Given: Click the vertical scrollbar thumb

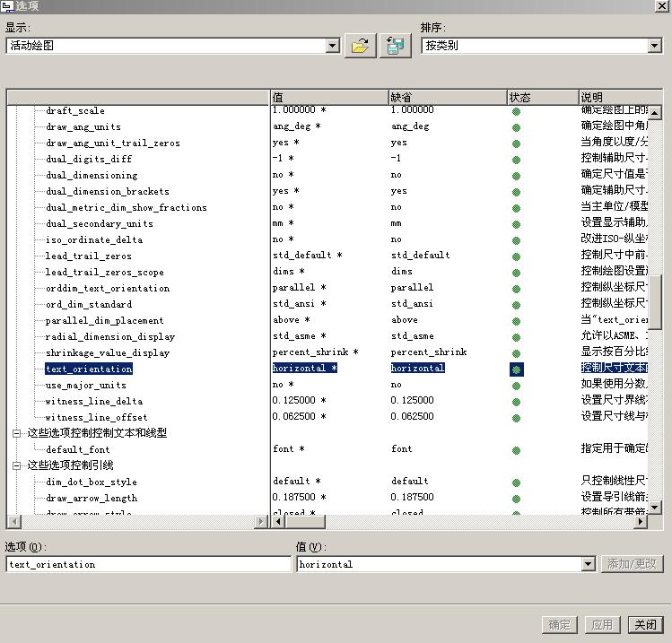Looking at the screenshot, I should point(654,302).
